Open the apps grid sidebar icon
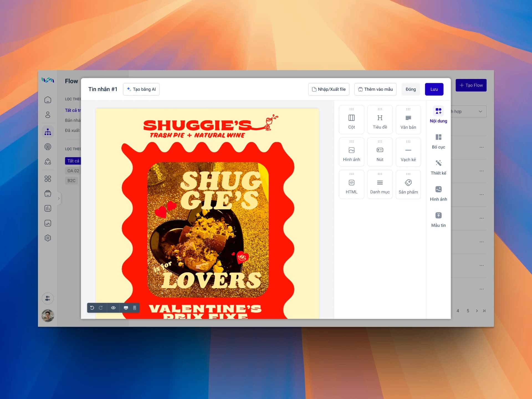Image resolution: width=532 pixels, height=399 pixels. click(48, 179)
